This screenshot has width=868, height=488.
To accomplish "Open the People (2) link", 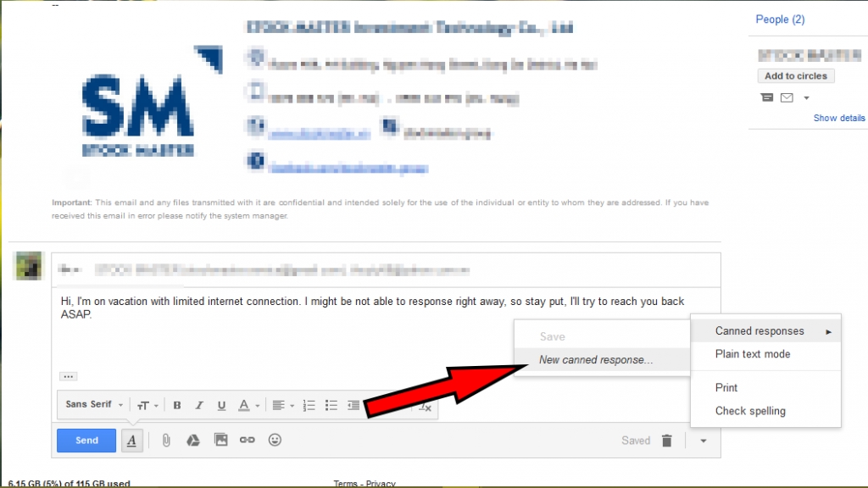I will 780,19.
